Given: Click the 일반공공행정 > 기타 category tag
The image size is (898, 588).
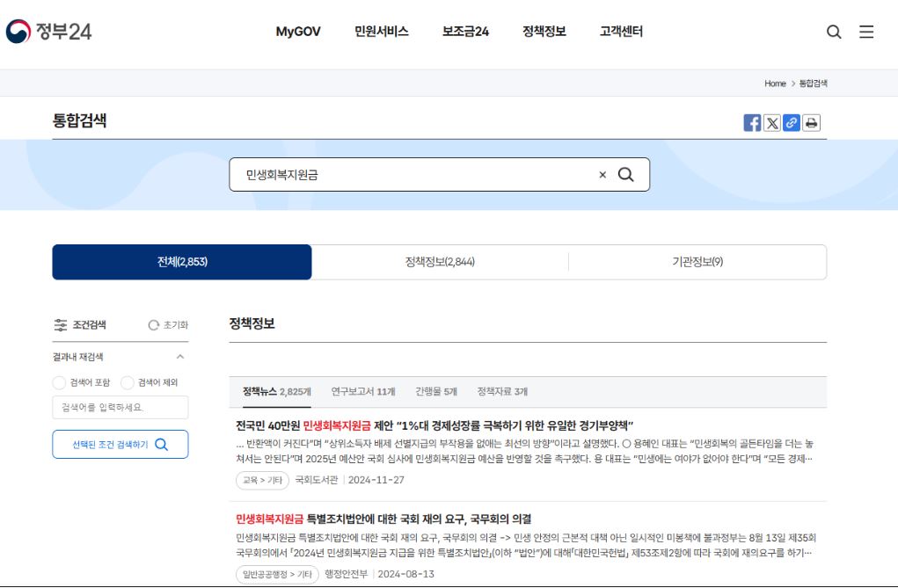Looking at the screenshot, I should 277,574.
